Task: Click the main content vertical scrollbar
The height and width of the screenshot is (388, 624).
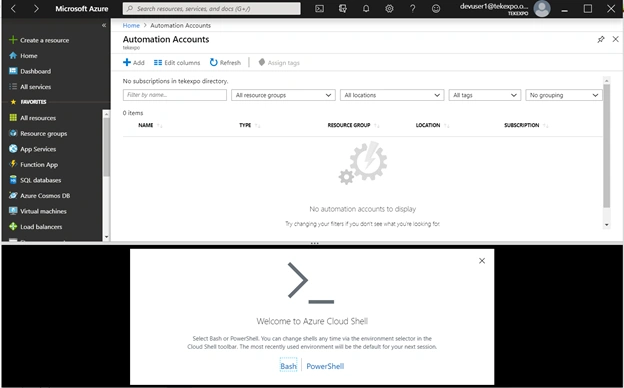Action: [x=606, y=145]
